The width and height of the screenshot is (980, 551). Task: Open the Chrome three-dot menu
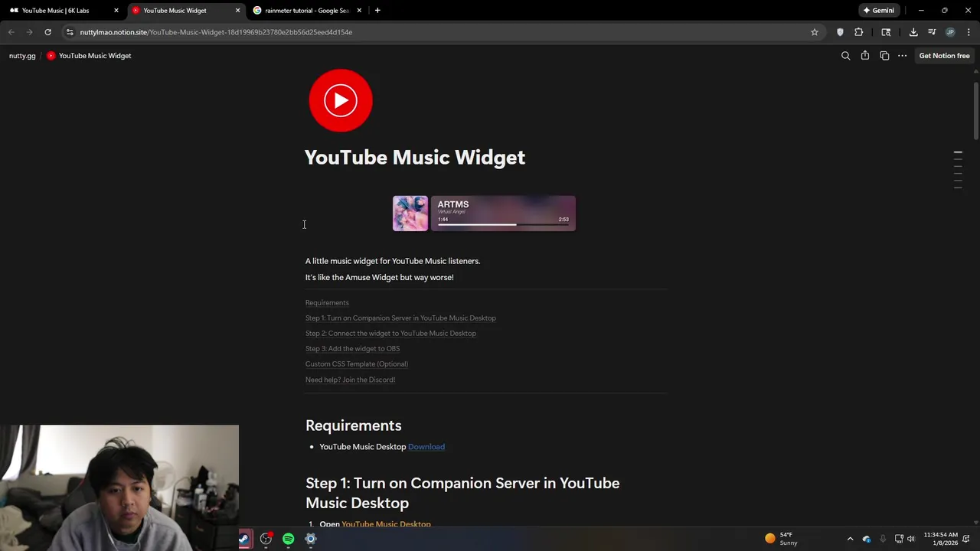coord(969,32)
